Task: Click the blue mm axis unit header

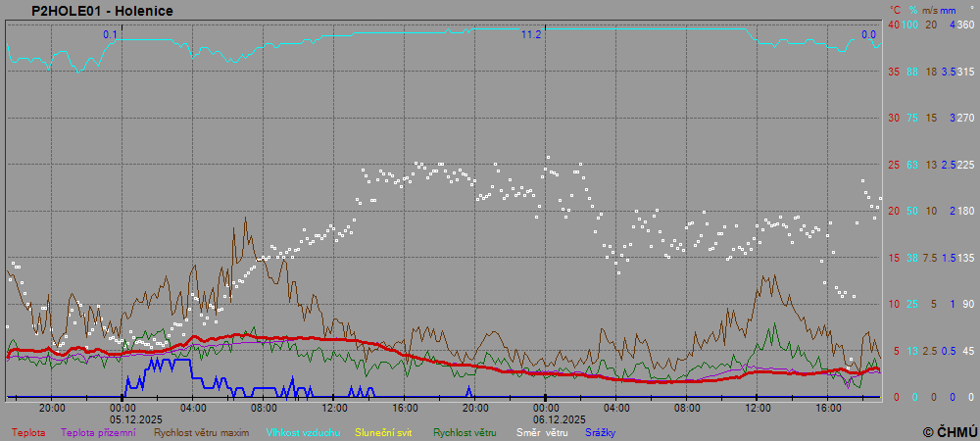Action: pyautogui.click(x=952, y=10)
